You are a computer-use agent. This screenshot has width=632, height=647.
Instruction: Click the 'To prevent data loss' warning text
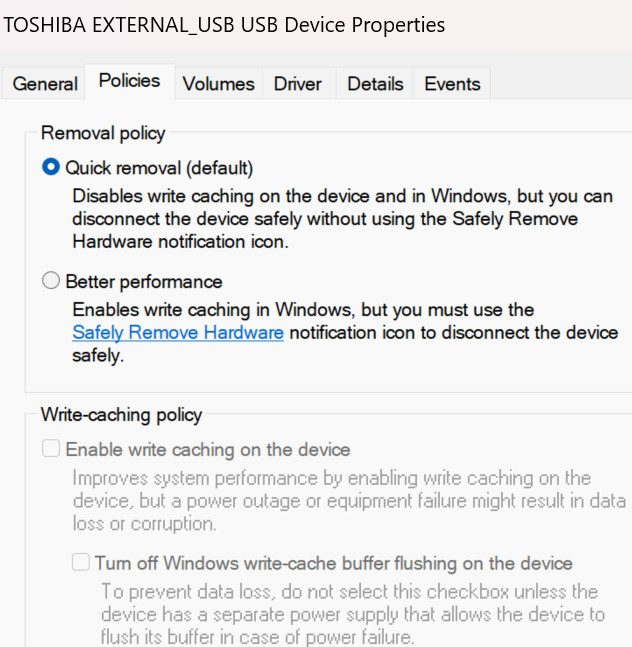[350, 613]
